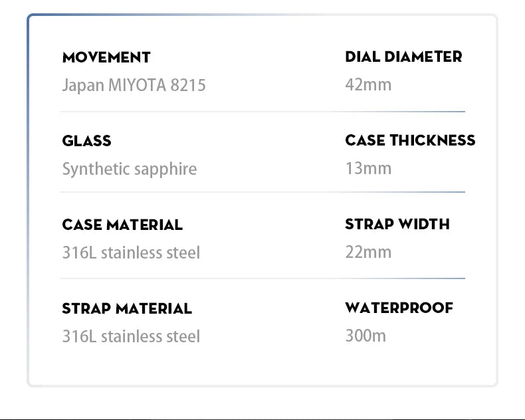Select the Synthetic sapphire text

(130, 169)
